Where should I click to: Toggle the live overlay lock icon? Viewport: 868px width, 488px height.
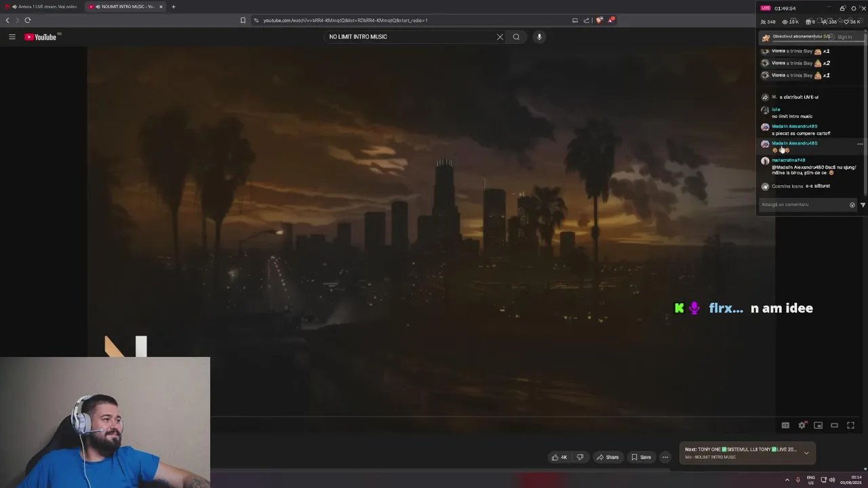click(842, 8)
